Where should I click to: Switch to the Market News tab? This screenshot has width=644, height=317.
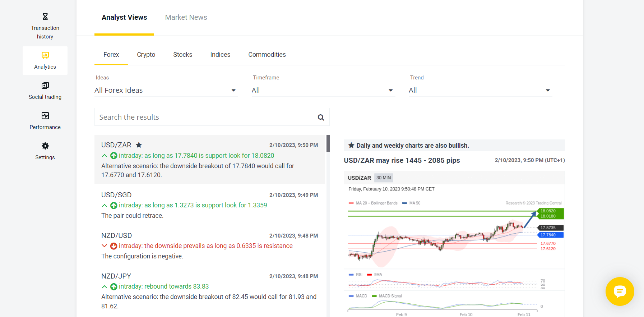click(x=186, y=17)
